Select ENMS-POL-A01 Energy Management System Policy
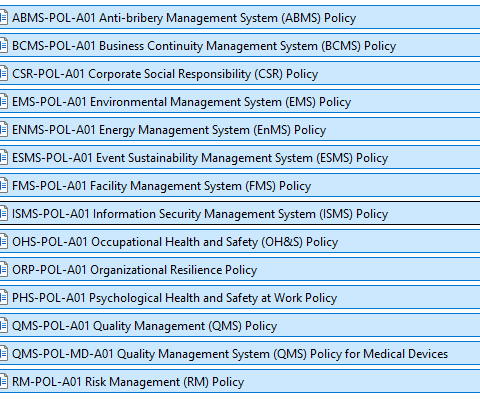 (x=240, y=129)
